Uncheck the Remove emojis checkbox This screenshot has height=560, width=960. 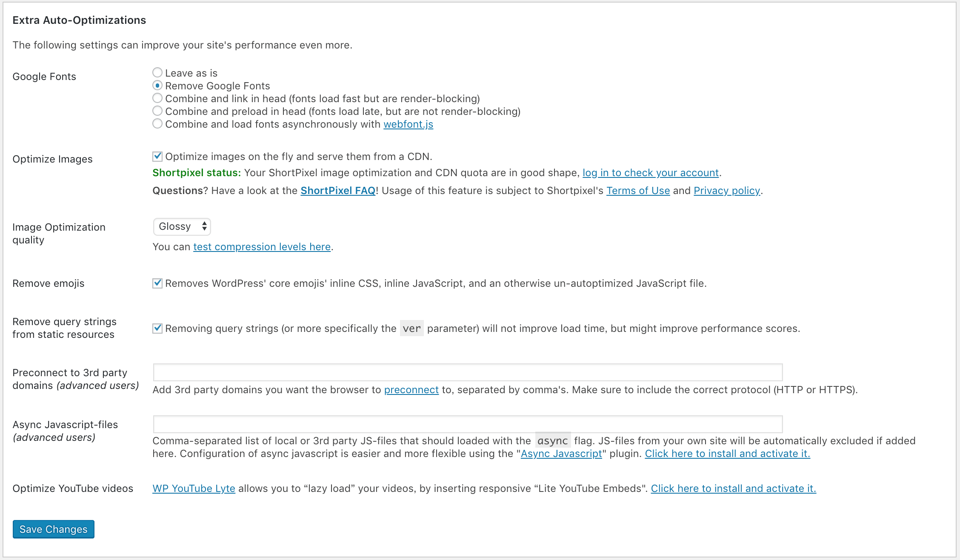click(157, 283)
